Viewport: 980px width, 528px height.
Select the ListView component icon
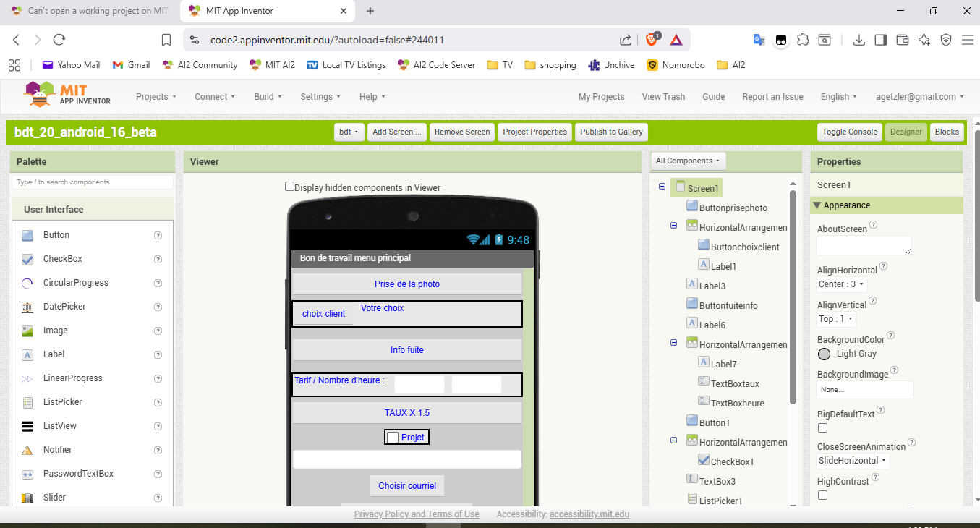click(x=27, y=426)
